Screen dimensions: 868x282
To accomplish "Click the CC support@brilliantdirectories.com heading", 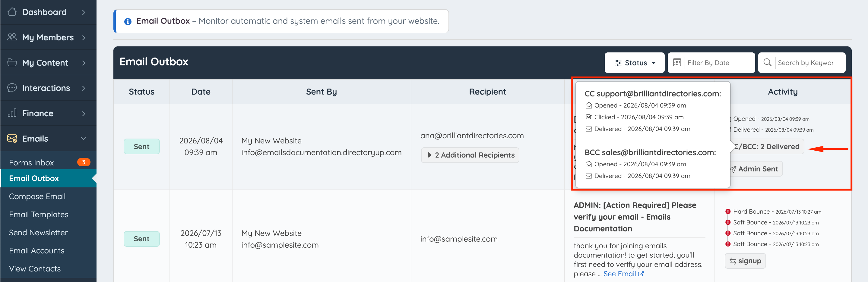I will (653, 94).
